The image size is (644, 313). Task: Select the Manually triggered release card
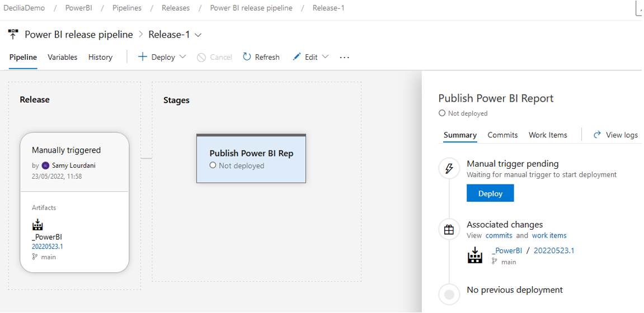[x=74, y=202]
